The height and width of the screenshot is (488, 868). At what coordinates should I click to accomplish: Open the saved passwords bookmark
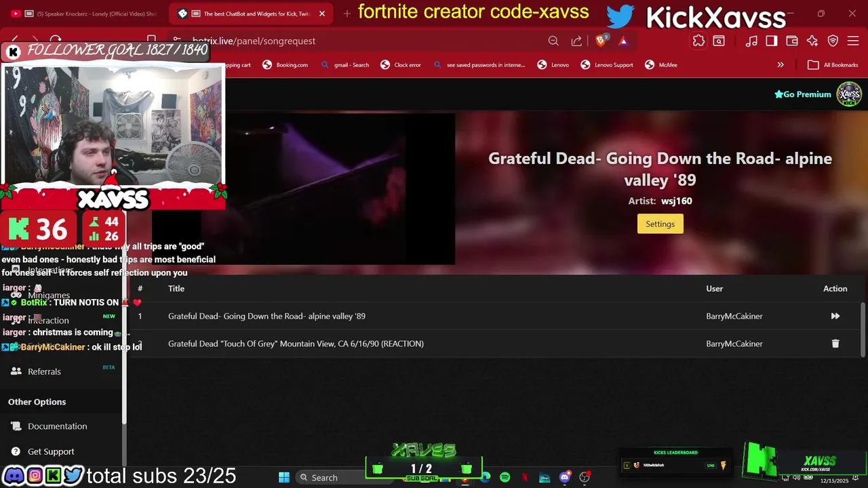(x=479, y=65)
